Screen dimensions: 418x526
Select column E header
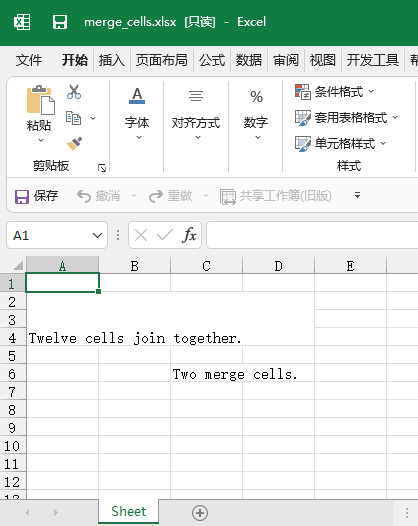[350, 265]
